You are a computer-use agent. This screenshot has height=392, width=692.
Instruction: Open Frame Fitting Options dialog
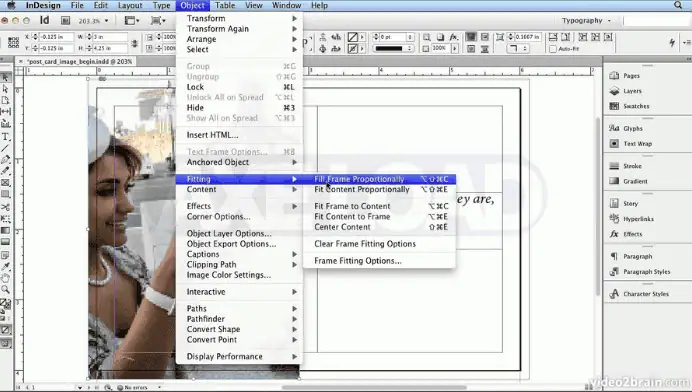380,260
